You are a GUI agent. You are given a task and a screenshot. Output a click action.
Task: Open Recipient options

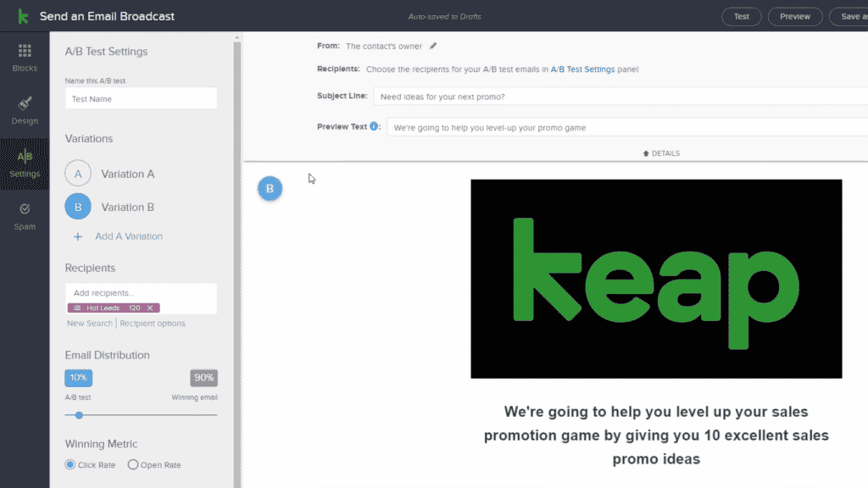click(x=153, y=324)
